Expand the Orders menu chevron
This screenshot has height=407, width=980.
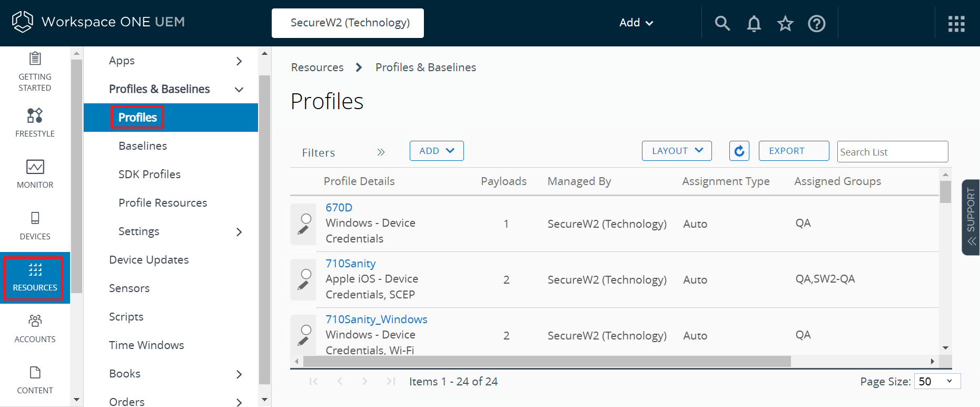coord(239,402)
